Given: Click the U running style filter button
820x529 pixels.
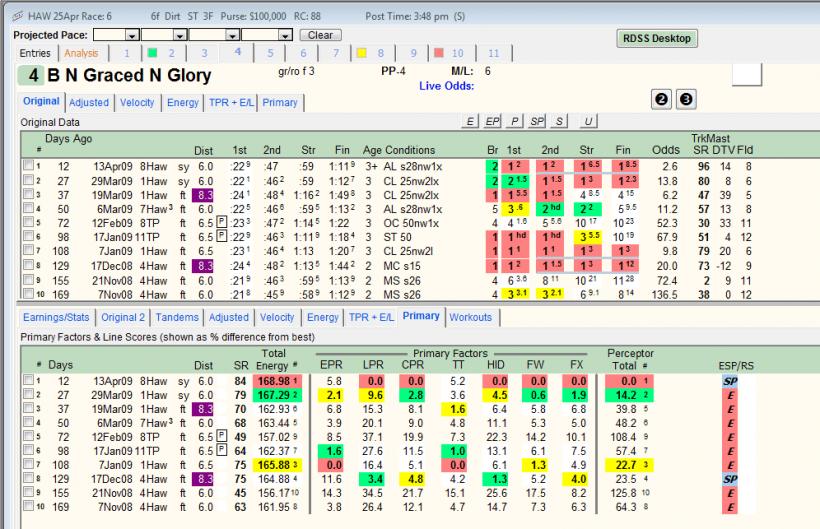Looking at the screenshot, I should pos(588,121).
